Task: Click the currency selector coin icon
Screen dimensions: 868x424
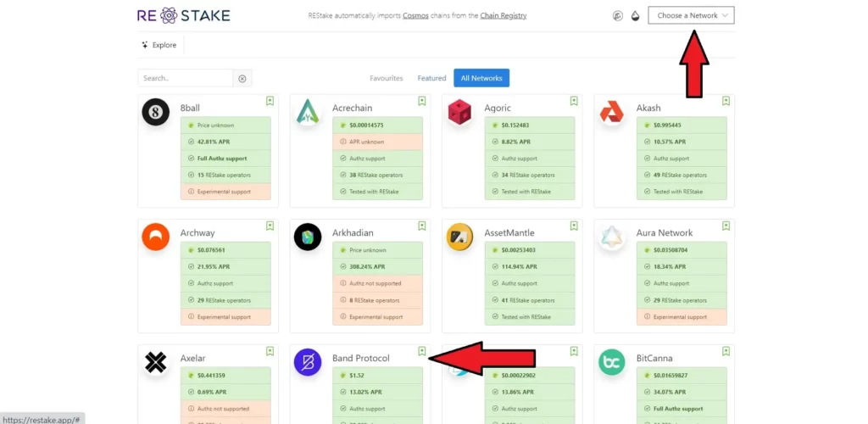Action: coord(618,16)
